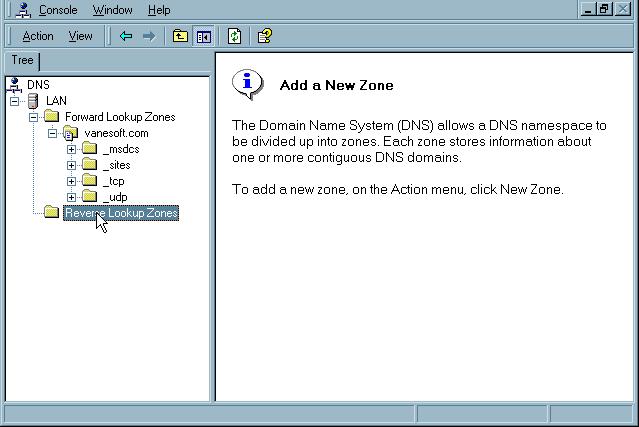Collapse the LAN server node
The height and width of the screenshot is (427, 639).
tap(14, 101)
